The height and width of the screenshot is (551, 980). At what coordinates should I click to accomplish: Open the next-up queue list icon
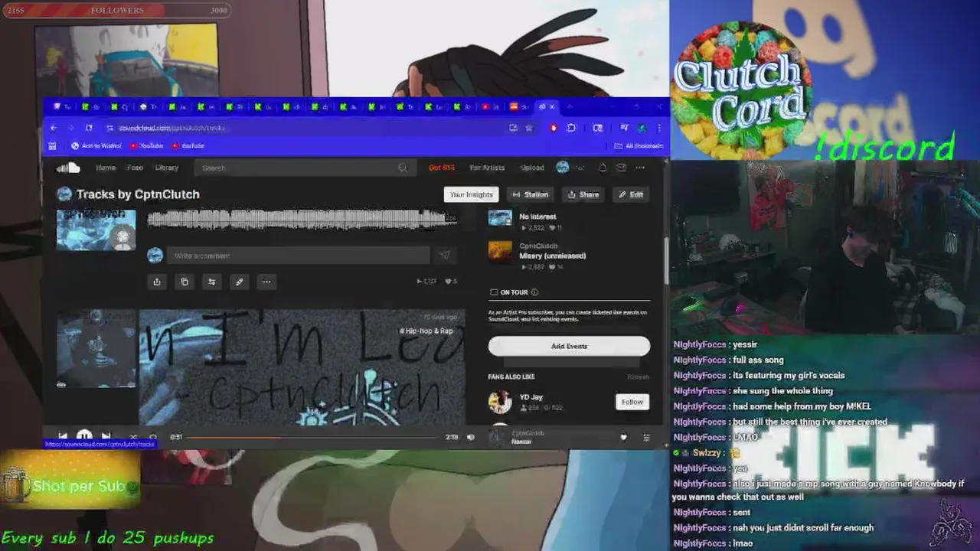pyautogui.click(x=646, y=437)
